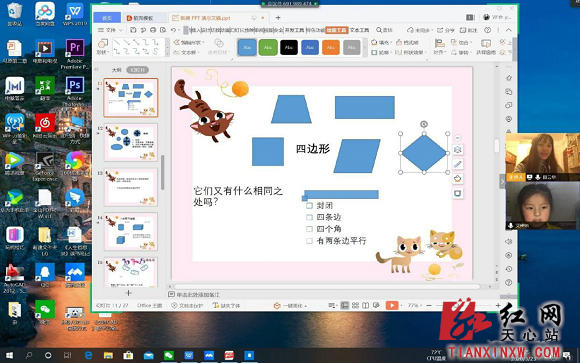Screen dimensions: 580x363
Task: Open reading view book icon in status bar
Action: coord(365,305)
